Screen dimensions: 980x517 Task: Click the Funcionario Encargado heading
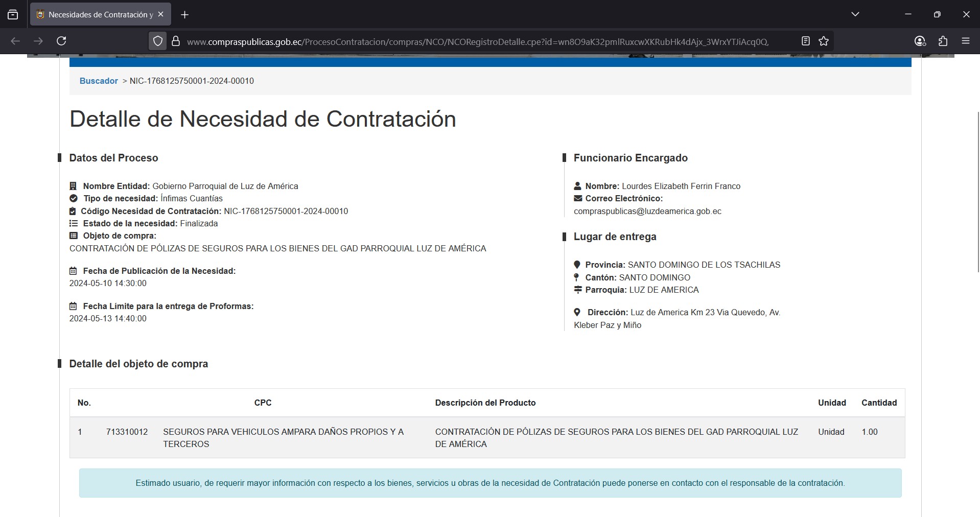coord(631,158)
